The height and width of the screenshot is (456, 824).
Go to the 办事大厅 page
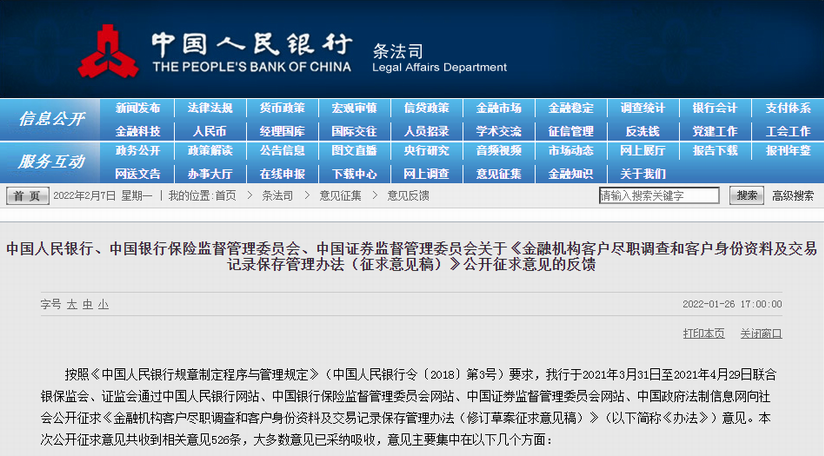(x=210, y=174)
